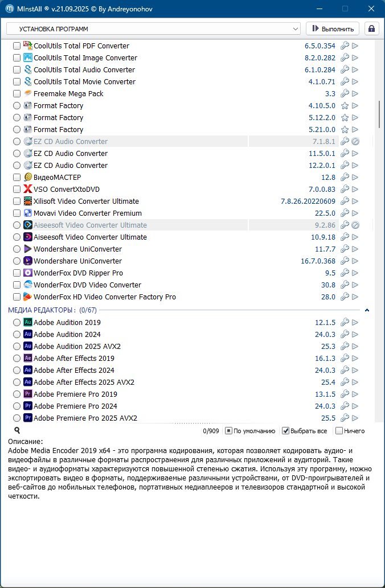Select the Wondershare UniConverter 16.7.0.368 radio button
385x588 pixels.
pyautogui.click(x=17, y=261)
